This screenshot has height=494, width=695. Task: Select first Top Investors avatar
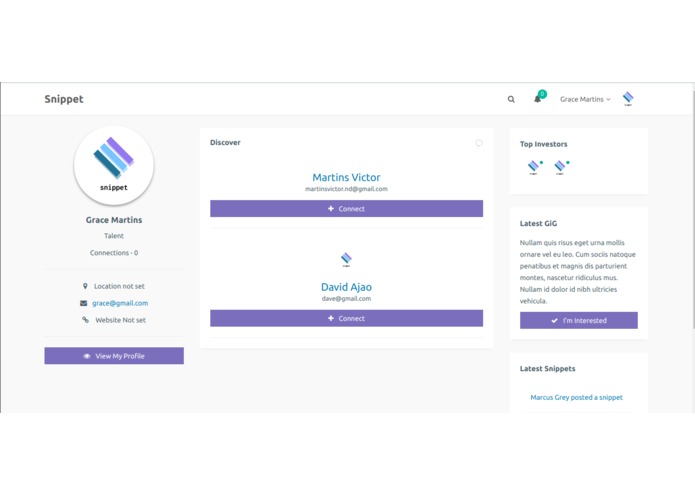535,167
